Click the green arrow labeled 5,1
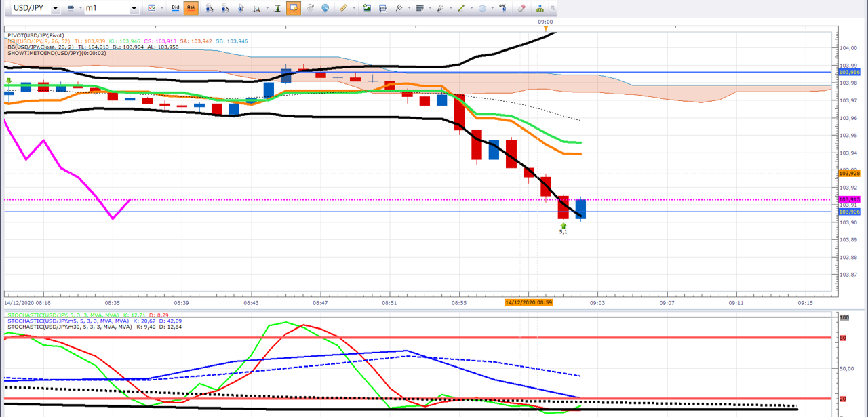This screenshot has width=868, height=417. (563, 225)
